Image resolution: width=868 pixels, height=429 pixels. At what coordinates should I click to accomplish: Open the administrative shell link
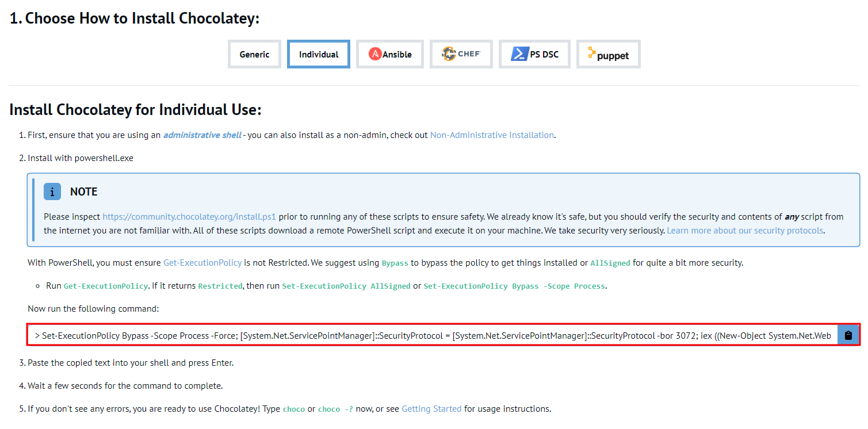(x=202, y=135)
